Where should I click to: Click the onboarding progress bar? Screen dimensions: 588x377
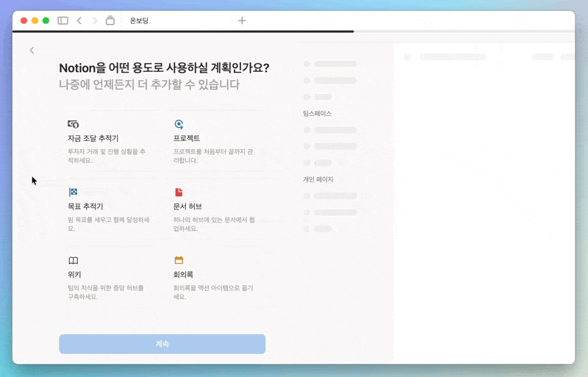293,32
